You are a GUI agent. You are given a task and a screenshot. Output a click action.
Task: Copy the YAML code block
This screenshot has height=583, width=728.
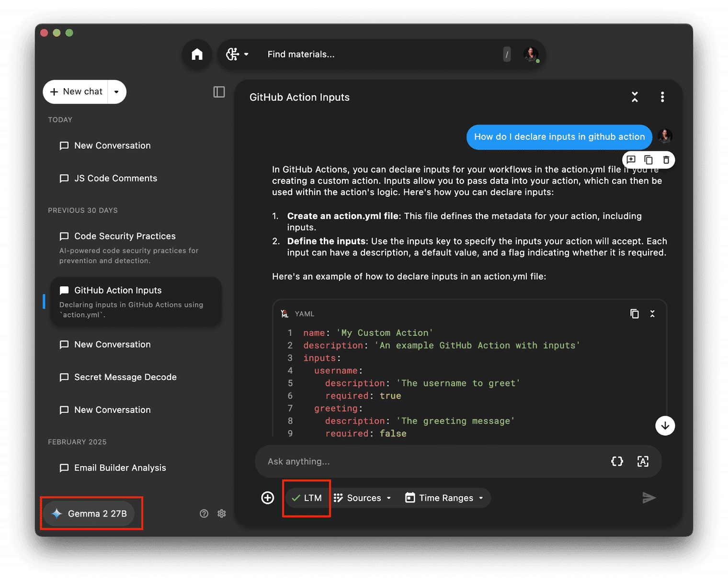(635, 314)
